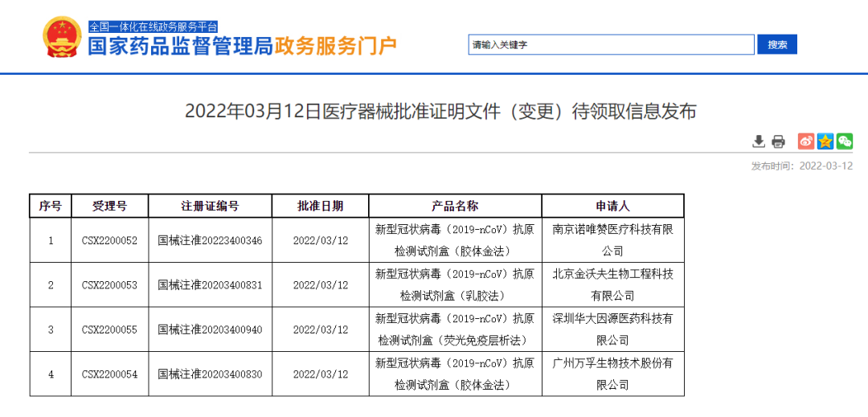868x417 pixels.
Task: Click applicant 北京金沃夫生物工程科技有限公司
Action: [612, 284]
